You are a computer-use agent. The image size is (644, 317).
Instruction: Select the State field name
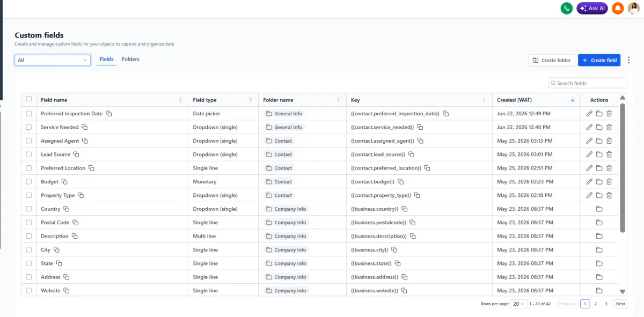[x=47, y=263]
